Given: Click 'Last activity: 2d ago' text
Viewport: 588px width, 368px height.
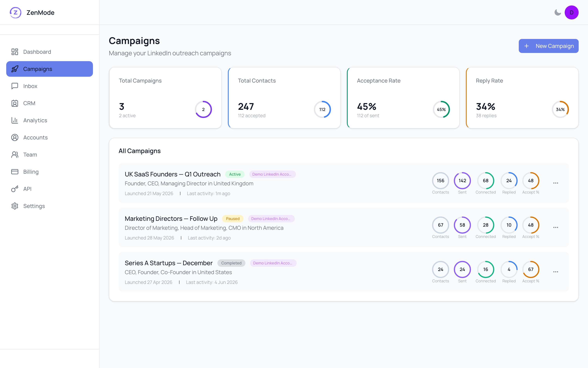Looking at the screenshot, I should coord(209,238).
